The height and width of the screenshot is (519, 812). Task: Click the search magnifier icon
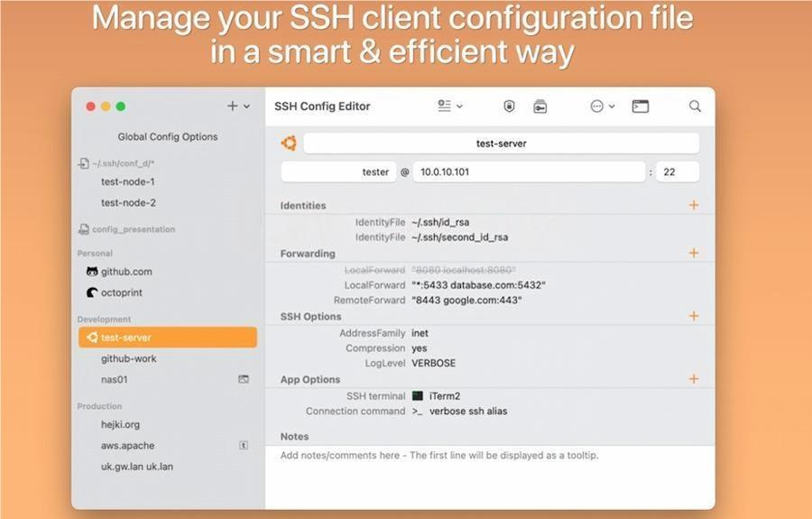click(695, 107)
